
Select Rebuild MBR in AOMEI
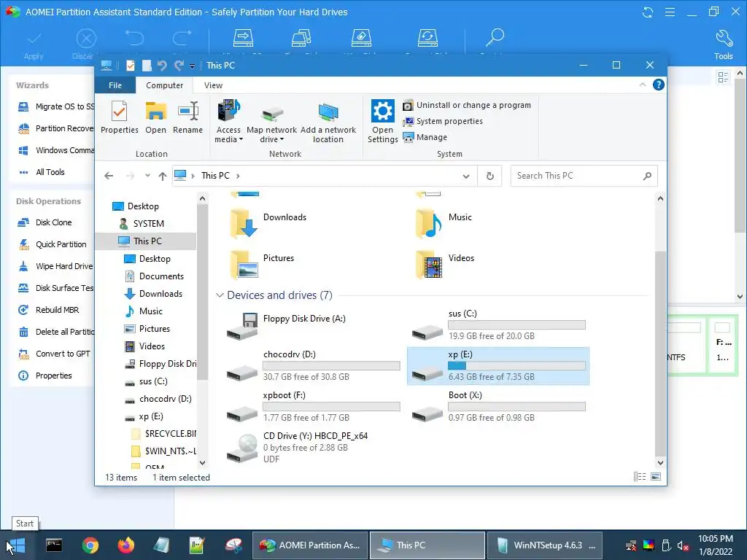(49, 310)
